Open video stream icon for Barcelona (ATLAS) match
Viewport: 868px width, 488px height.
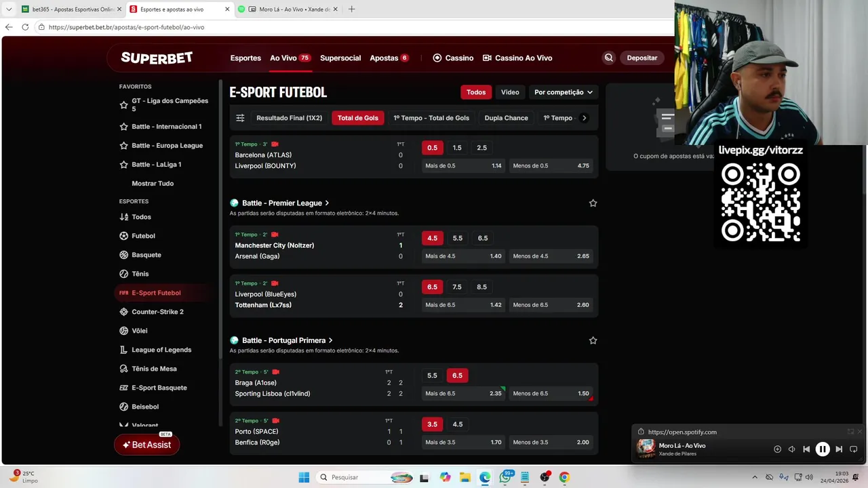[275, 144]
